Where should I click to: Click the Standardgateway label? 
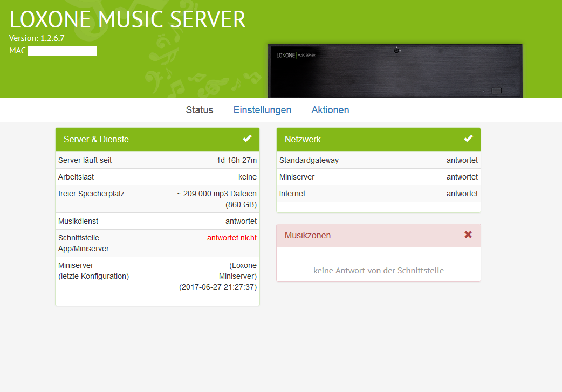pyautogui.click(x=309, y=161)
